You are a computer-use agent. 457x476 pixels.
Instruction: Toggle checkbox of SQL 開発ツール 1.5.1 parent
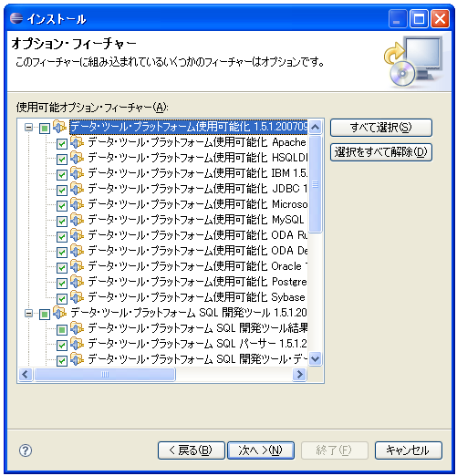point(45,315)
